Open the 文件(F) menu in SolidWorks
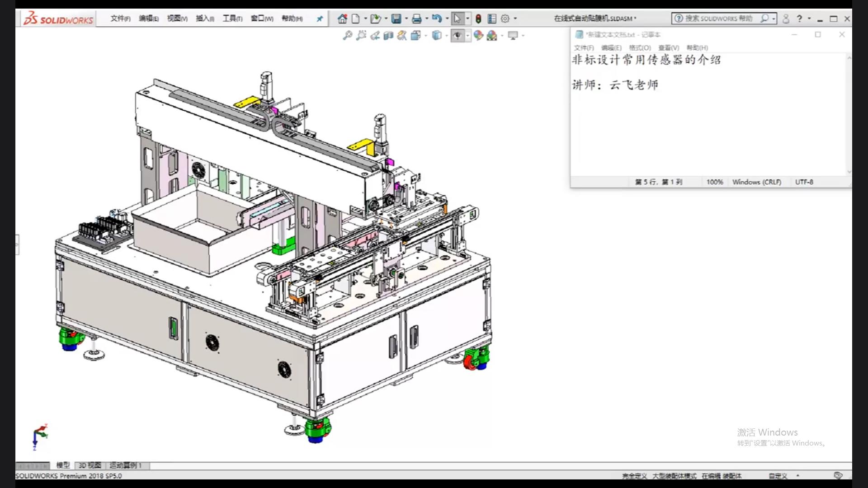Screen dimensions: 868x488 120,19
